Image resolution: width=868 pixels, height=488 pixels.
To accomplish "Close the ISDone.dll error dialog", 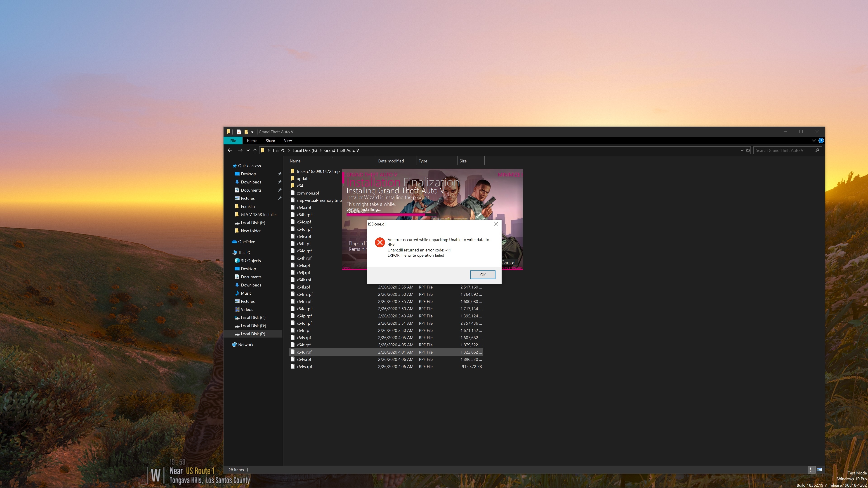I will coord(496,224).
